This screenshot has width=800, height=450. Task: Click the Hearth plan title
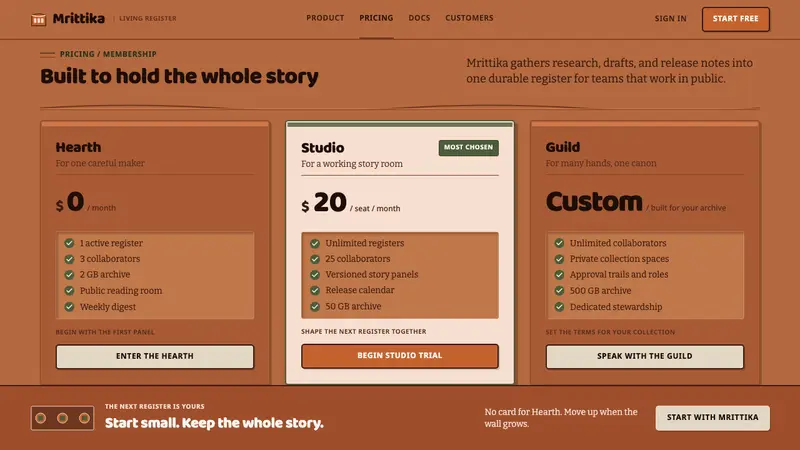tap(78, 147)
